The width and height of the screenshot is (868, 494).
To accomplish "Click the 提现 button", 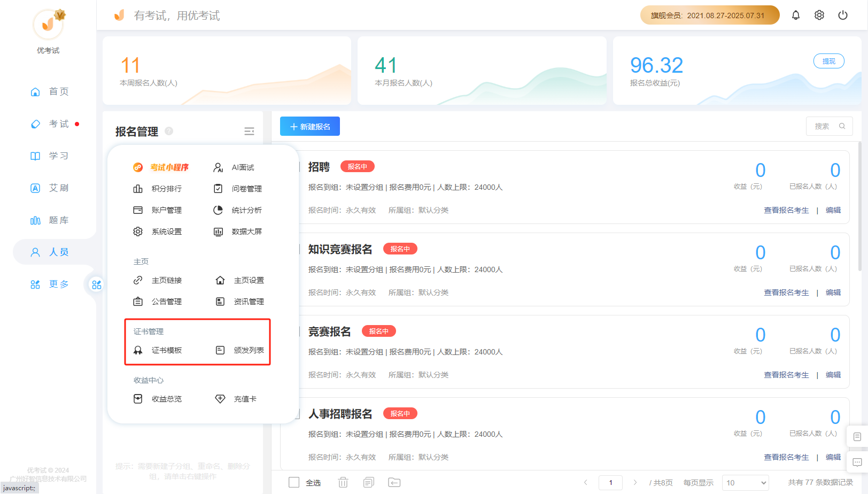I will coord(829,61).
